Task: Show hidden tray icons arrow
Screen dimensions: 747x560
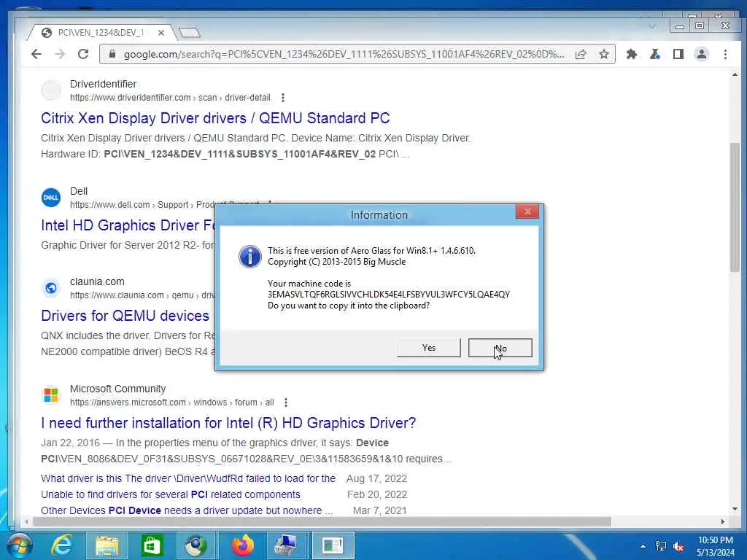Action: 643,546
